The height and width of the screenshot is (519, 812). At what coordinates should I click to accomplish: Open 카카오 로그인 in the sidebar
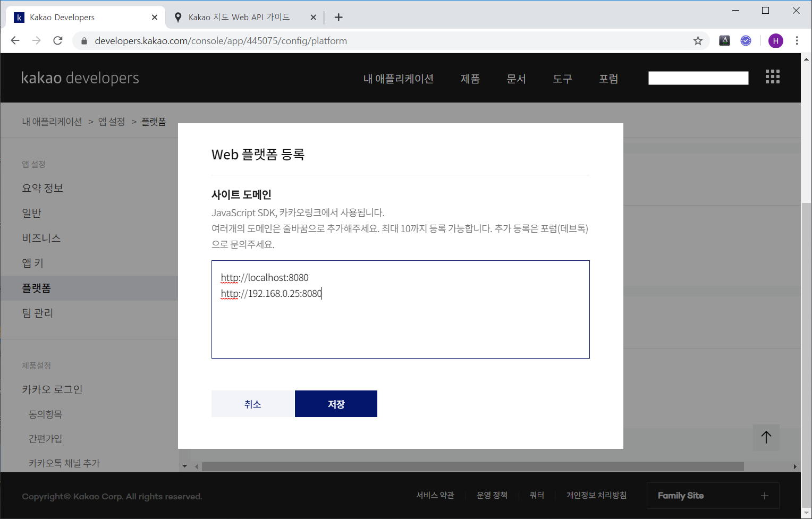[52, 389]
